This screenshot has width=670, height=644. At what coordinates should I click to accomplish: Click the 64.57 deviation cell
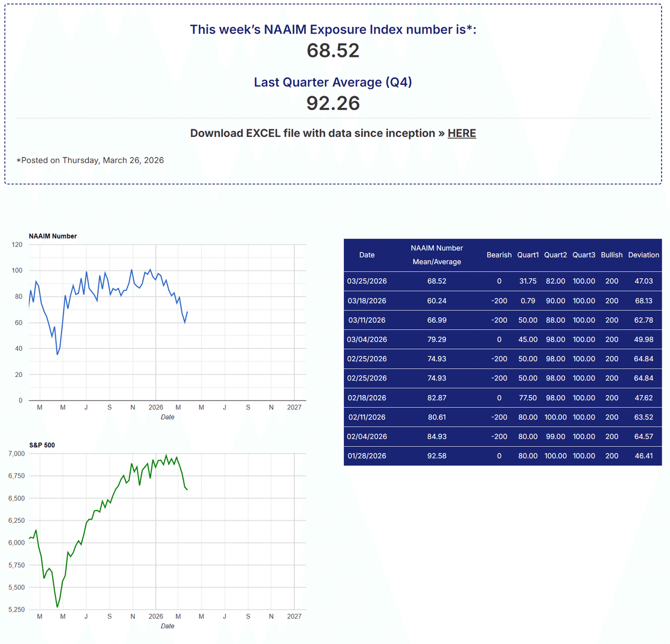pos(644,437)
